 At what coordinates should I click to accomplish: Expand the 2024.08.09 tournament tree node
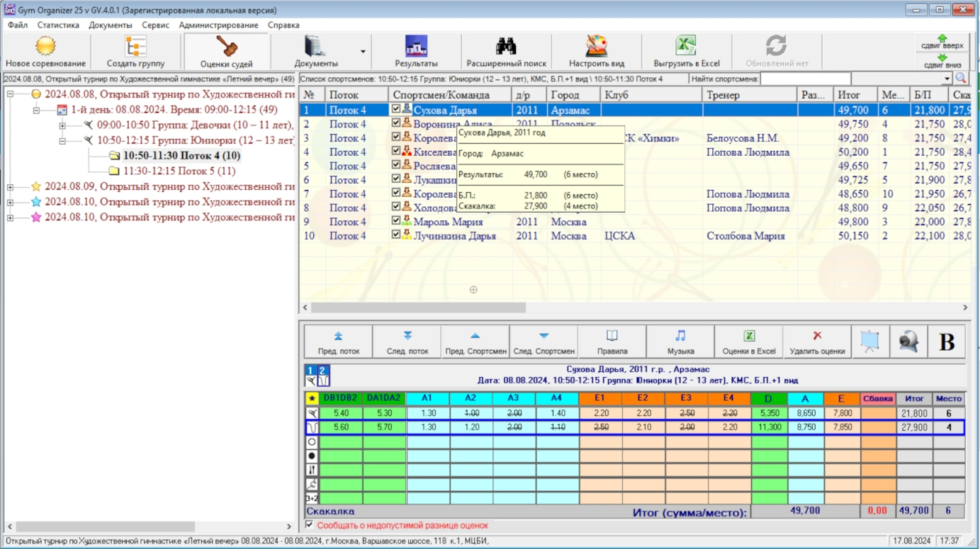click(x=10, y=187)
